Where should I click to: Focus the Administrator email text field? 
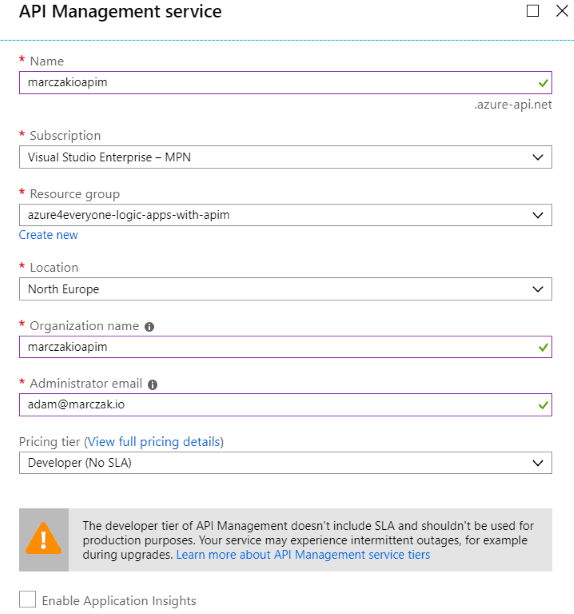click(285, 405)
